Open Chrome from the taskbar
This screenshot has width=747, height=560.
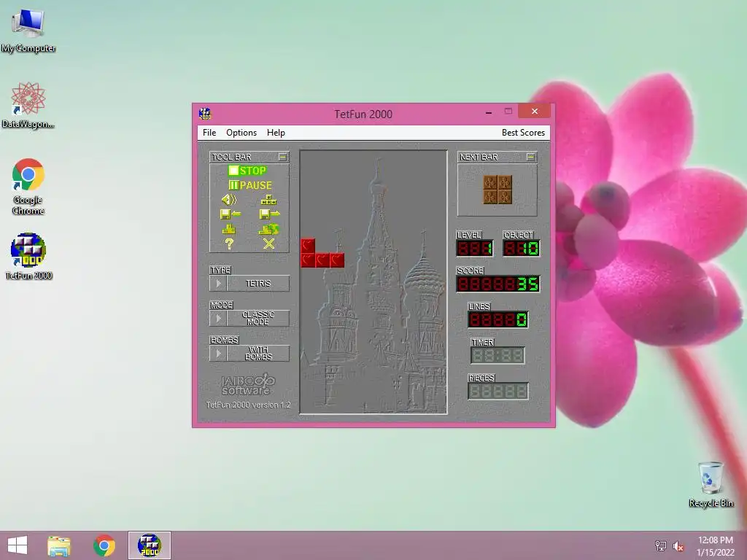click(104, 545)
